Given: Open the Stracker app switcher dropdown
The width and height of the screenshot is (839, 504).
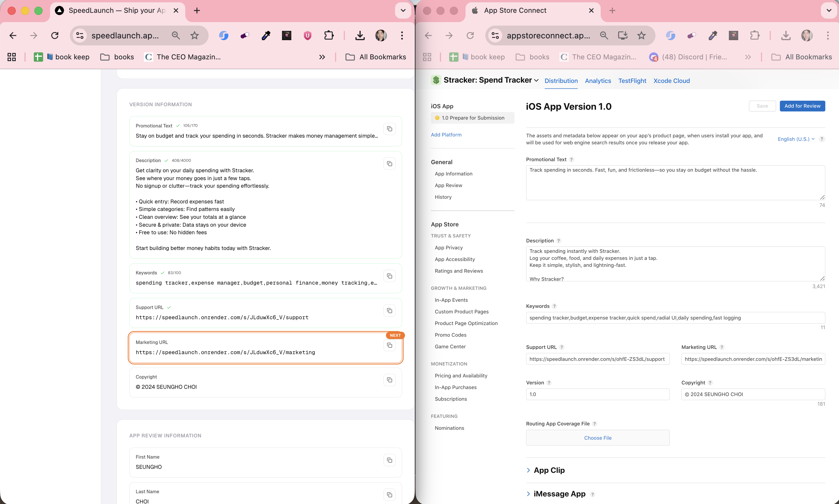Looking at the screenshot, I should pos(536,81).
